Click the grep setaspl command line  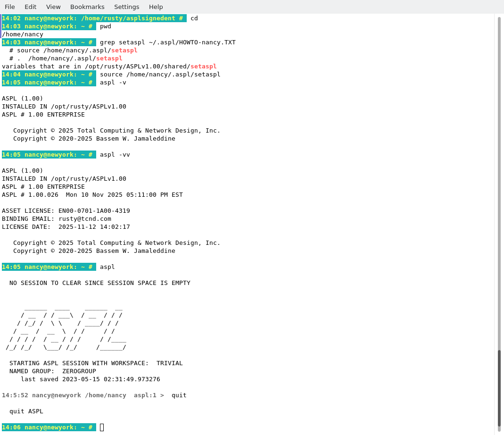click(167, 42)
